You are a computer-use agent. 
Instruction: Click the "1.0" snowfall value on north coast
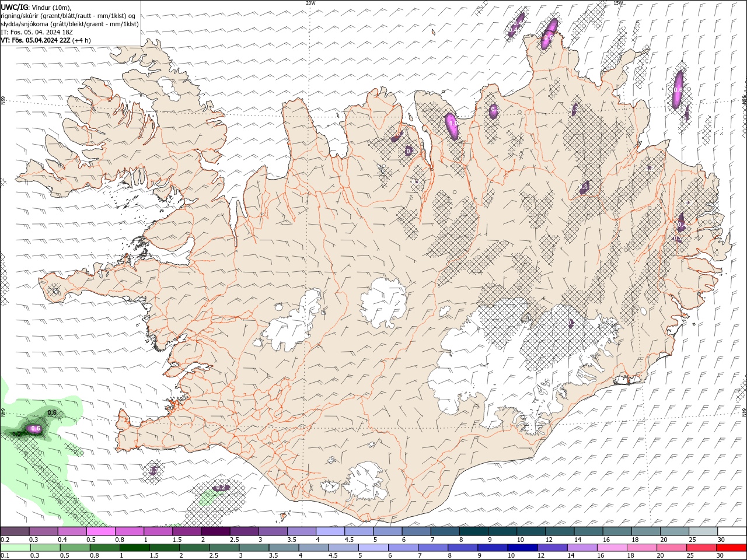tap(453, 124)
